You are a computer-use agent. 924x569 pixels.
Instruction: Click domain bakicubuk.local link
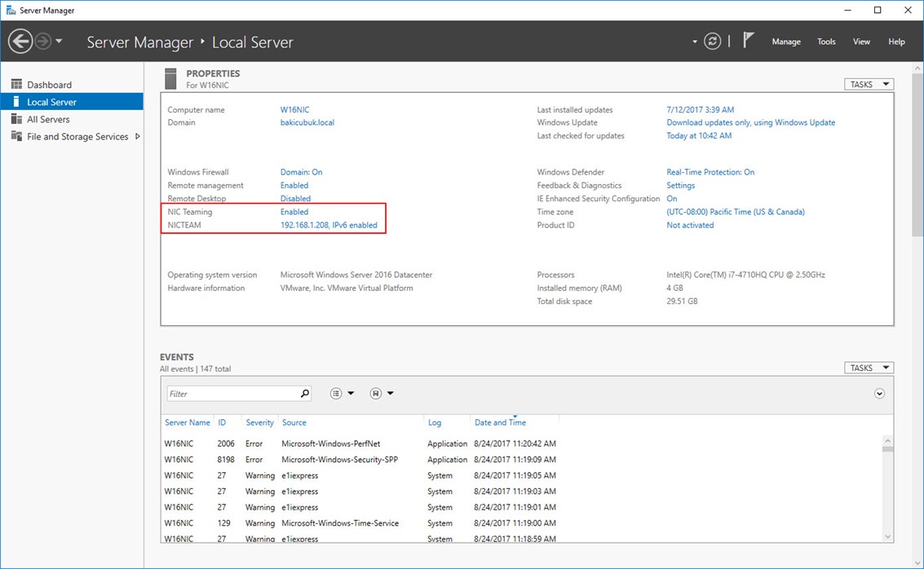point(307,122)
